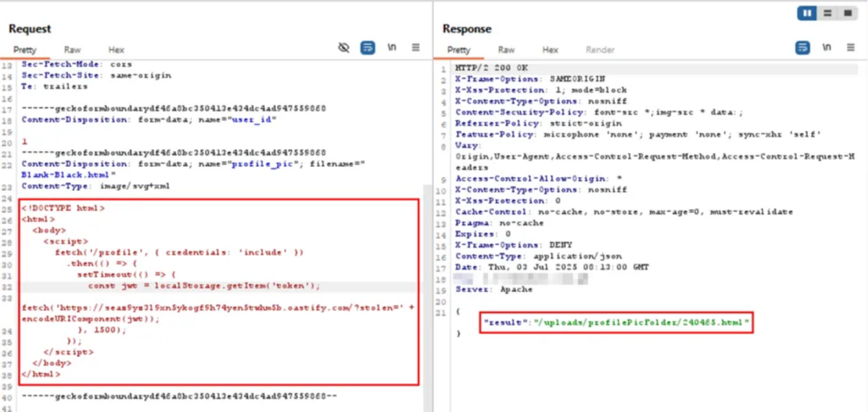Click the localStorage.getItem('token') line
The image size is (868, 412).
(204, 286)
